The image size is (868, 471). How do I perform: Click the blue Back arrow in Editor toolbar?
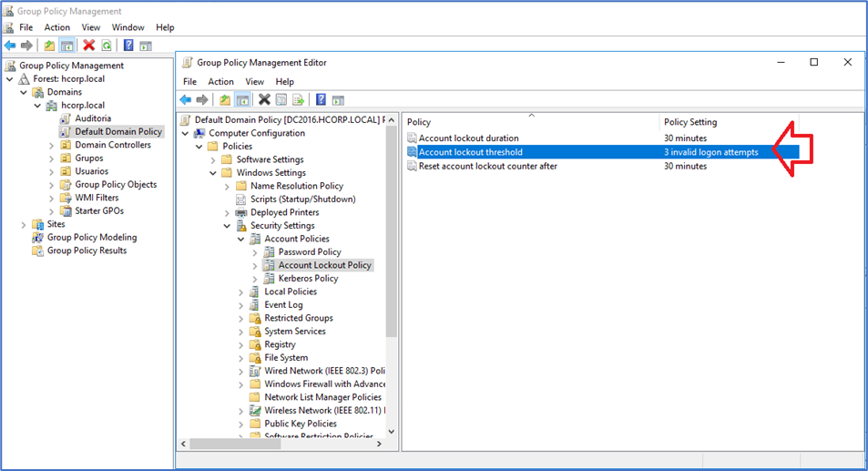[x=186, y=100]
